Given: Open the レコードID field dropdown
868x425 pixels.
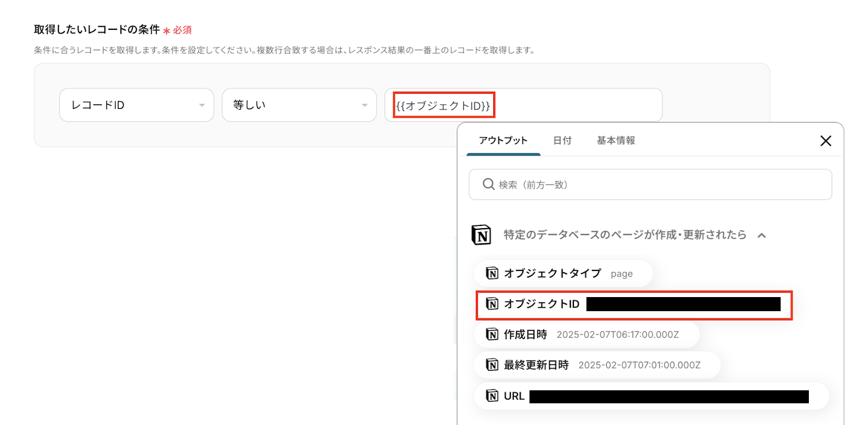Looking at the screenshot, I should point(136,105).
